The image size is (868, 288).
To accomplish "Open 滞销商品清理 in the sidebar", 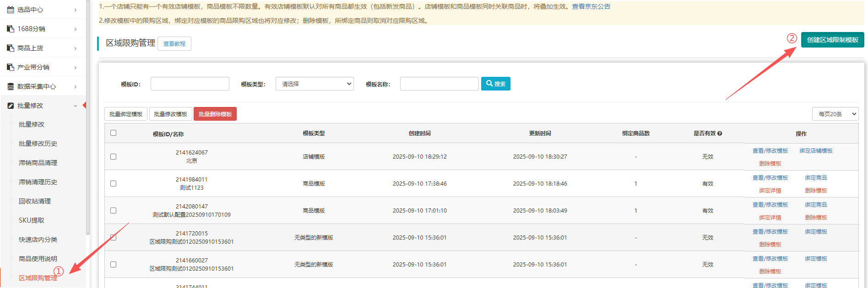I will point(38,163).
